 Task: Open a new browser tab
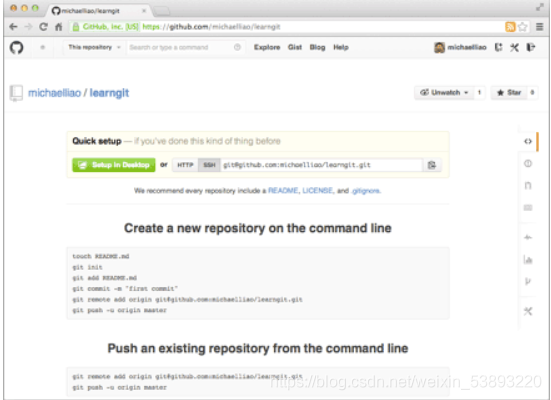(162, 11)
